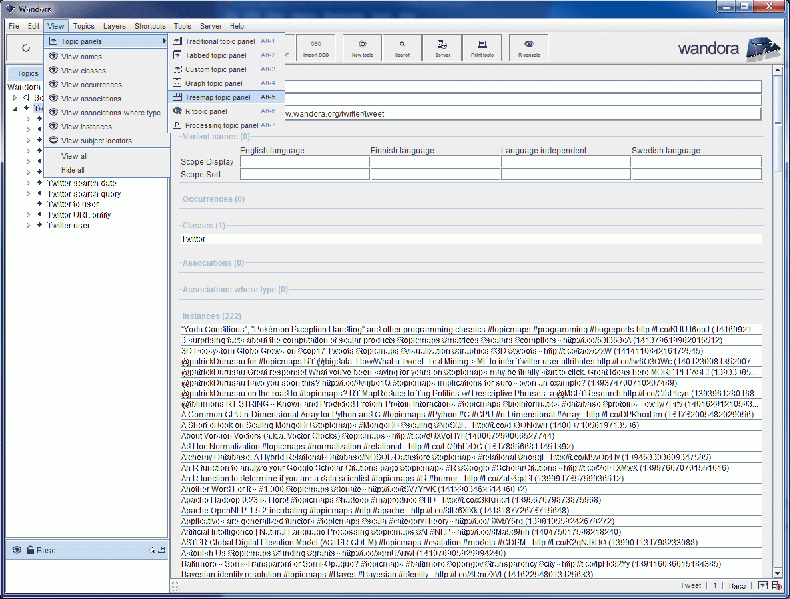
Task: Click the star icon in the Base layer panel
Action: pos(151,550)
